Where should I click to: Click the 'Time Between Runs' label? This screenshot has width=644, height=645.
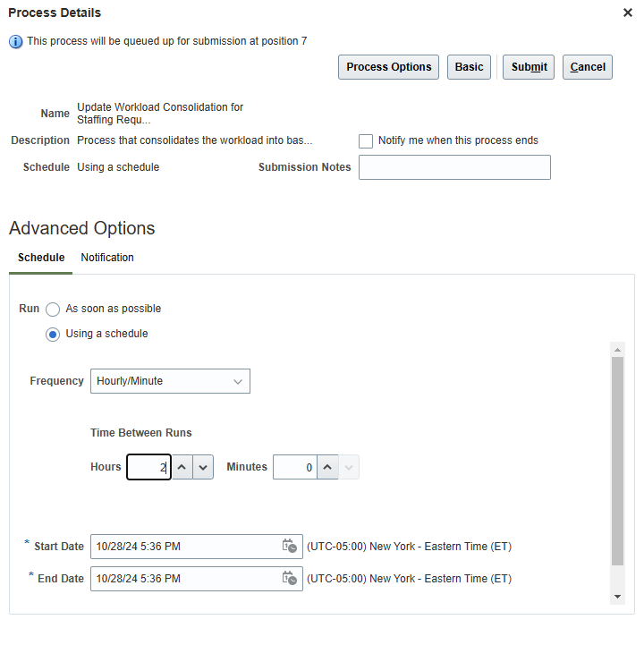(141, 433)
